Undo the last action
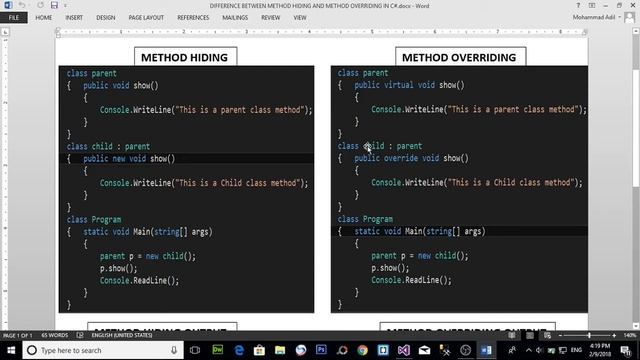Image resolution: width=640 pixels, height=360 pixels. click(x=22, y=5)
